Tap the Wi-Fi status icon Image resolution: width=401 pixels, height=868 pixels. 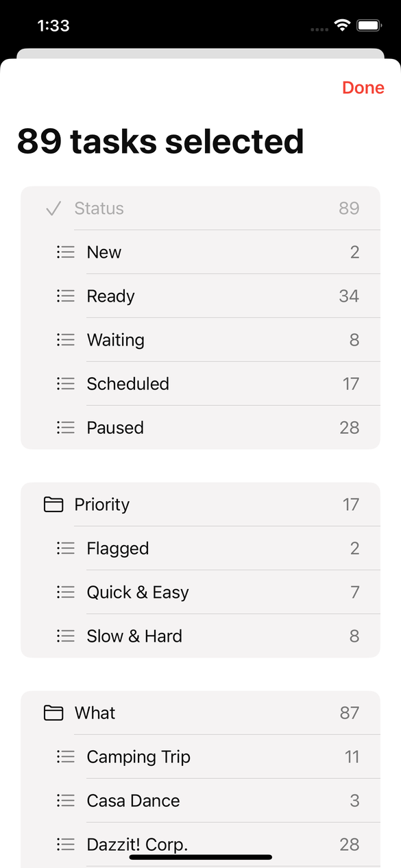click(x=341, y=26)
